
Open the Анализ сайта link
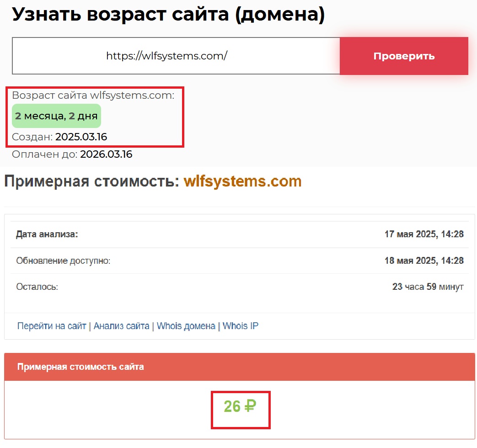point(121,326)
